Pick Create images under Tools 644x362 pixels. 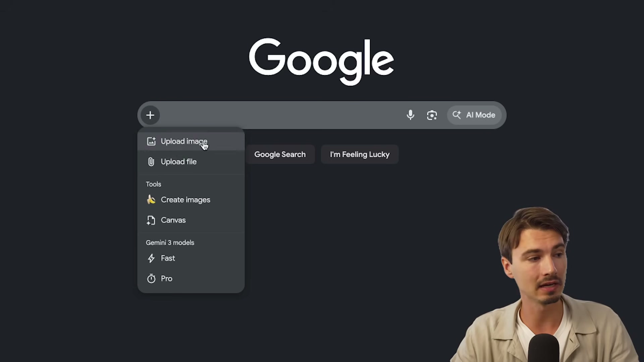click(191, 200)
